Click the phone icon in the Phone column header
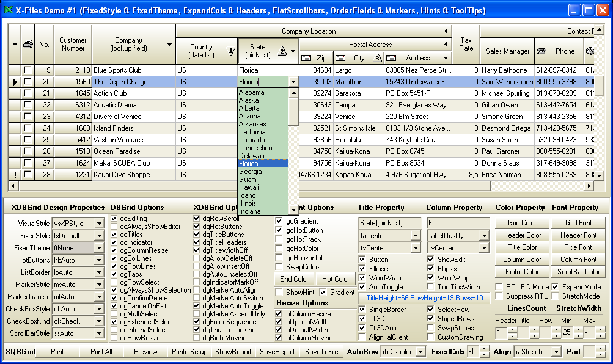 tap(541, 51)
